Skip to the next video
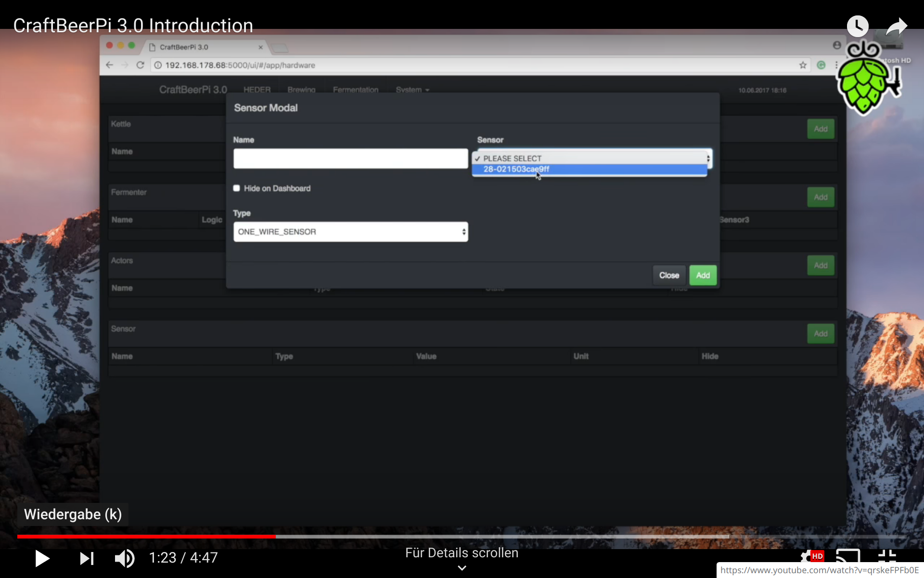The height and width of the screenshot is (578, 924). pos(87,558)
